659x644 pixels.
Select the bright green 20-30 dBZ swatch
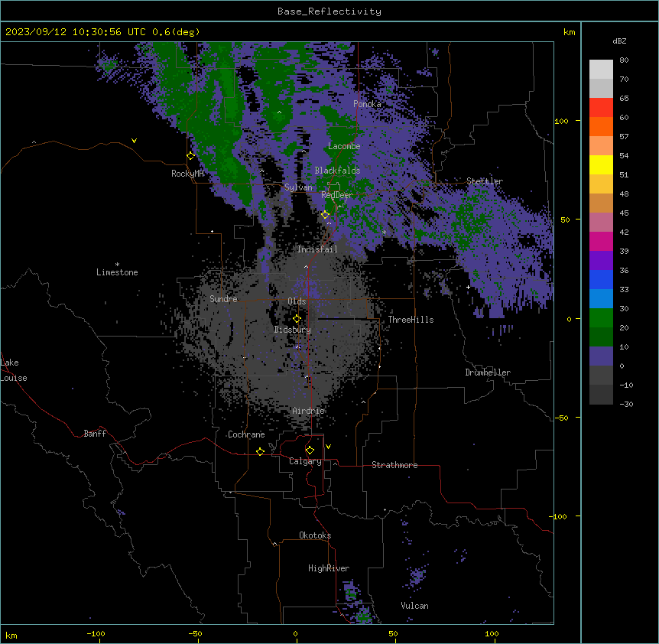point(601,318)
